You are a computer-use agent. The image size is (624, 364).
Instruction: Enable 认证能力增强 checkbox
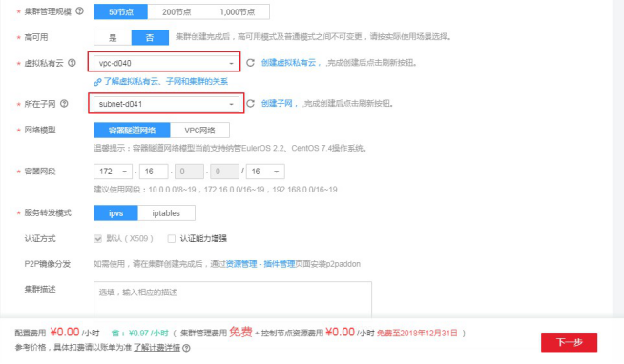click(x=171, y=239)
